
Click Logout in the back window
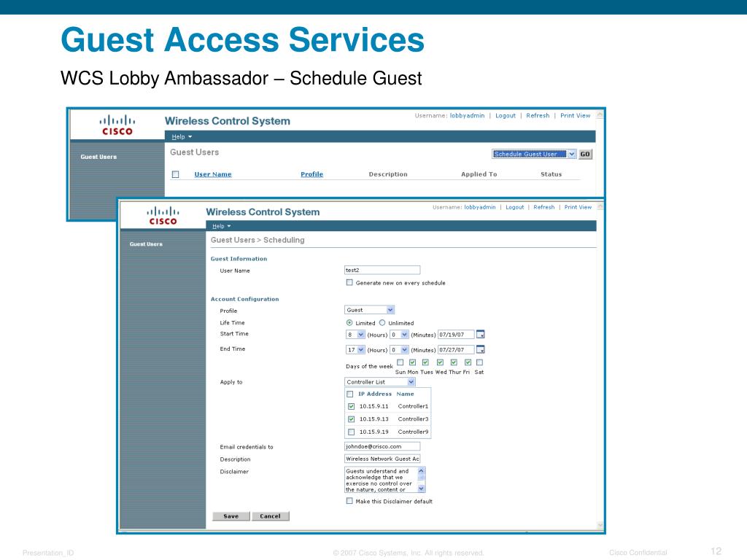(x=506, y=115)
